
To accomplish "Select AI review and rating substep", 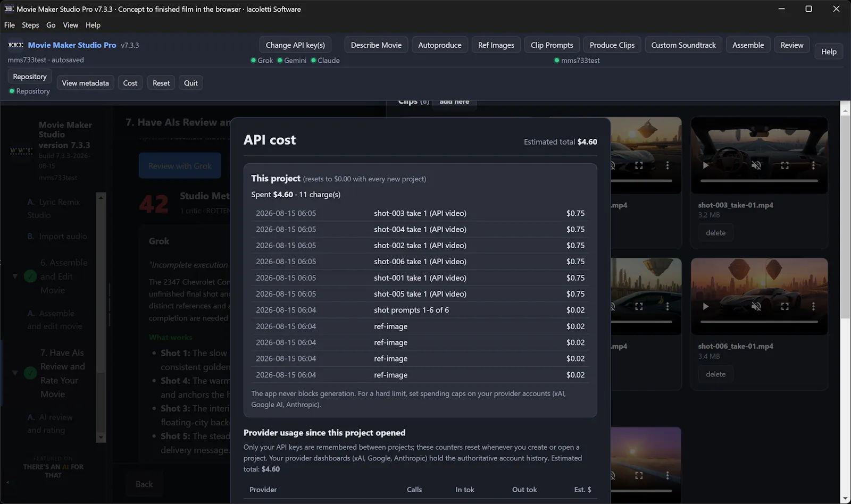I will coord(50,423).
